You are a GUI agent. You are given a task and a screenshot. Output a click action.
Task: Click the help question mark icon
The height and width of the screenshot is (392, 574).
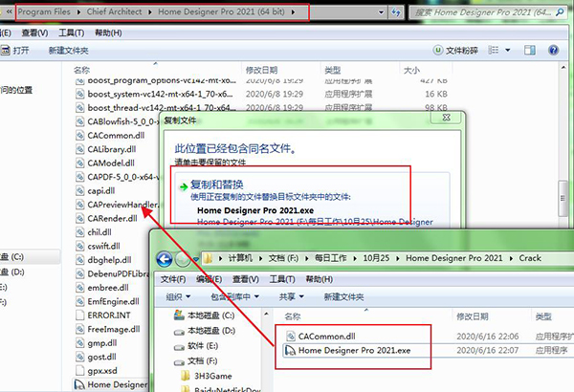(553, 50)
